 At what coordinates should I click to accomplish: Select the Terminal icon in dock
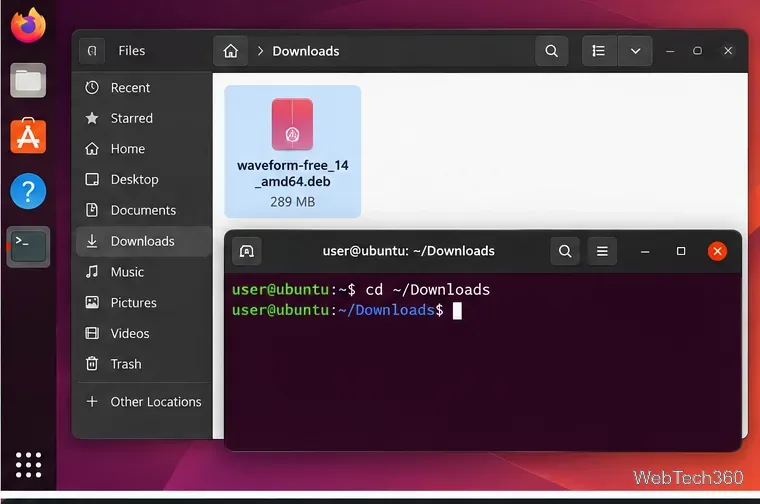coord(28,246)
